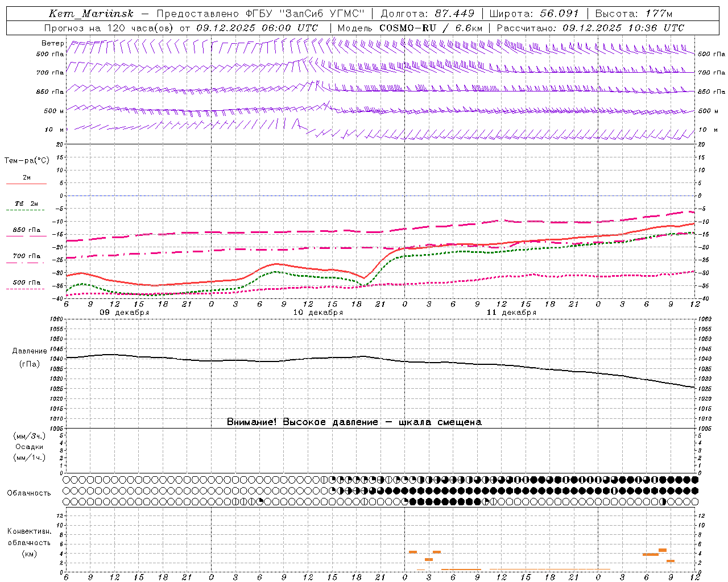
Task: Click the Kem_Mariinsk station title
Action: click(x=91, y=14)
